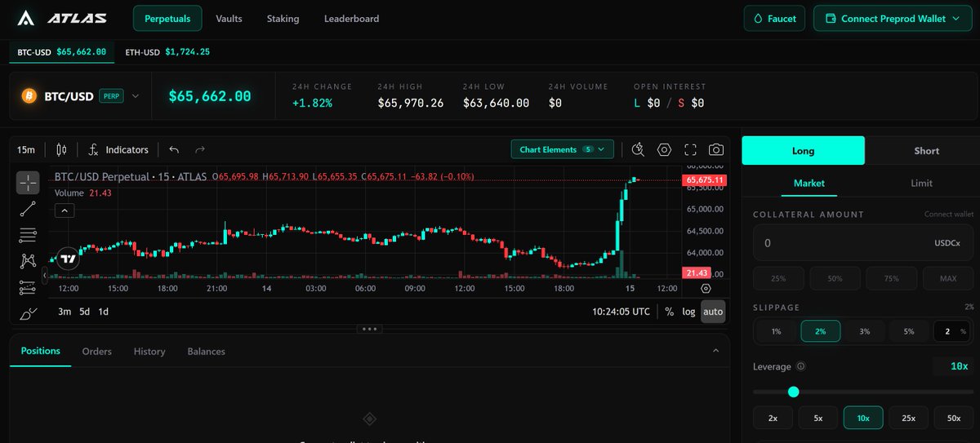Switch to the Orders tab
980x443 pixels.
[x=97, y=352]
